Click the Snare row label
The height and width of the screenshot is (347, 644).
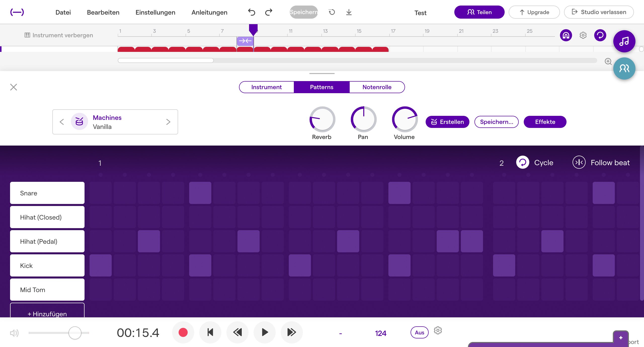[47, 193]
